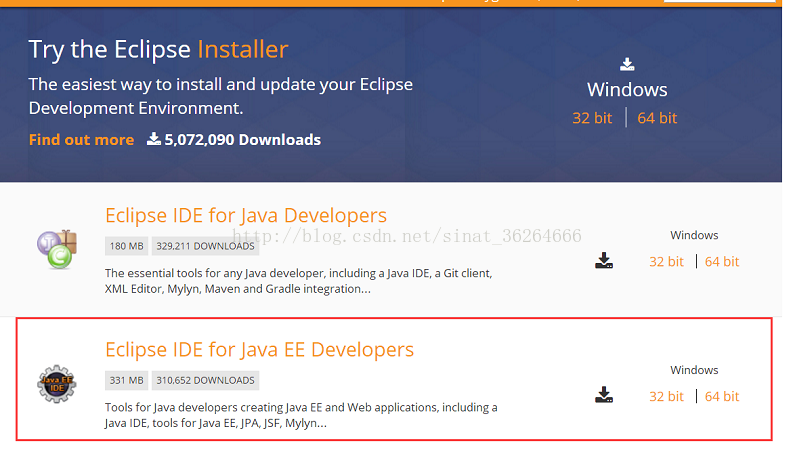
Task: Click the Windows label in Java EE row
Action: pos(694,370)
